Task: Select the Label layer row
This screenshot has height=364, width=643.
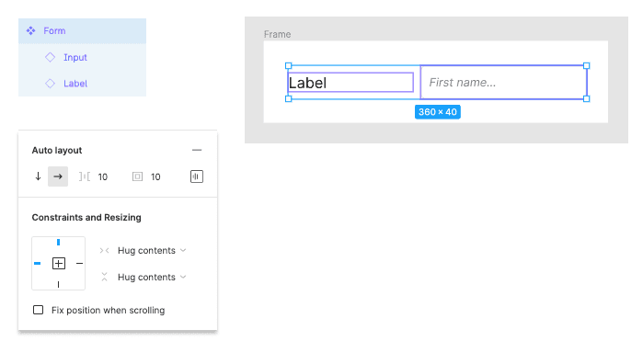Action: coord(82,84)
